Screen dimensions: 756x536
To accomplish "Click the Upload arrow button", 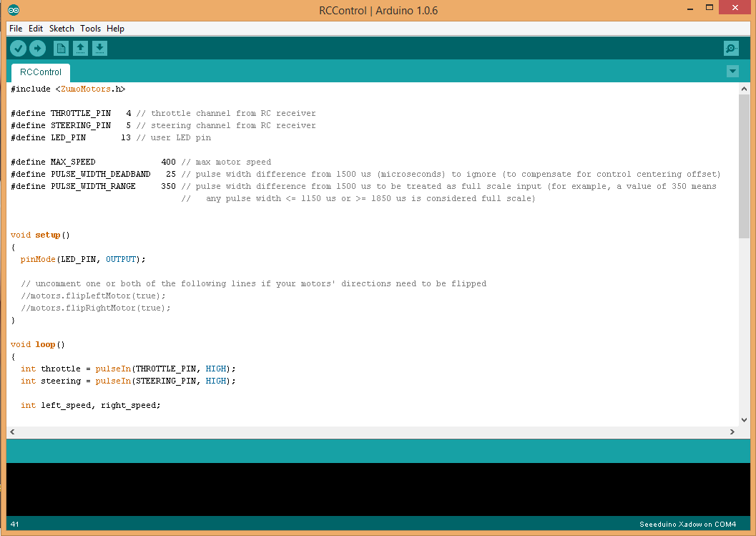I will coord(38,48).
